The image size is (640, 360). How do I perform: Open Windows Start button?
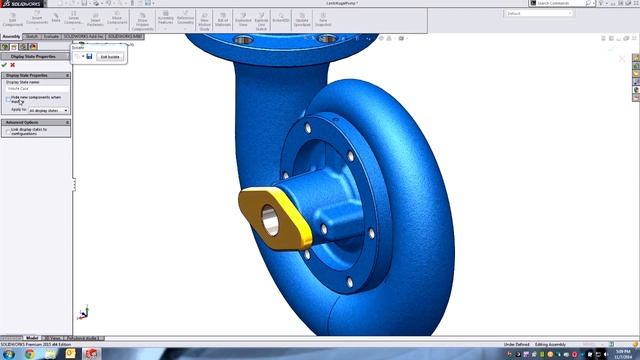[9, 353]
